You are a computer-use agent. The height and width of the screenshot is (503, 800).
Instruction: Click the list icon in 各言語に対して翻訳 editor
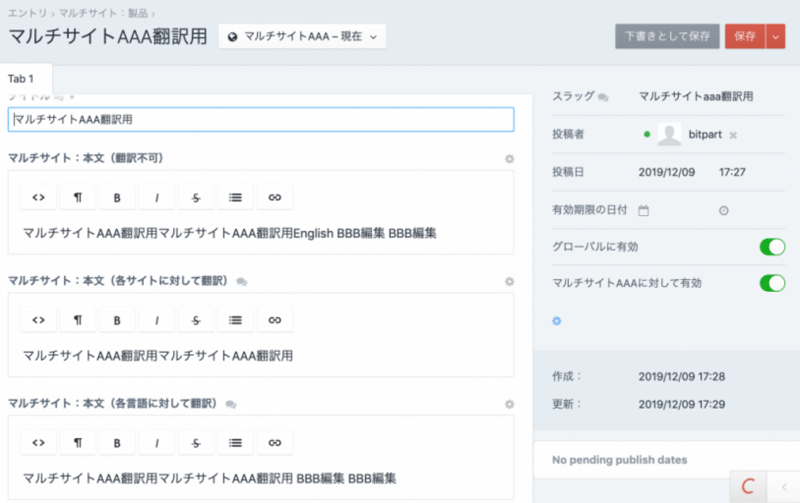(235, 443)
